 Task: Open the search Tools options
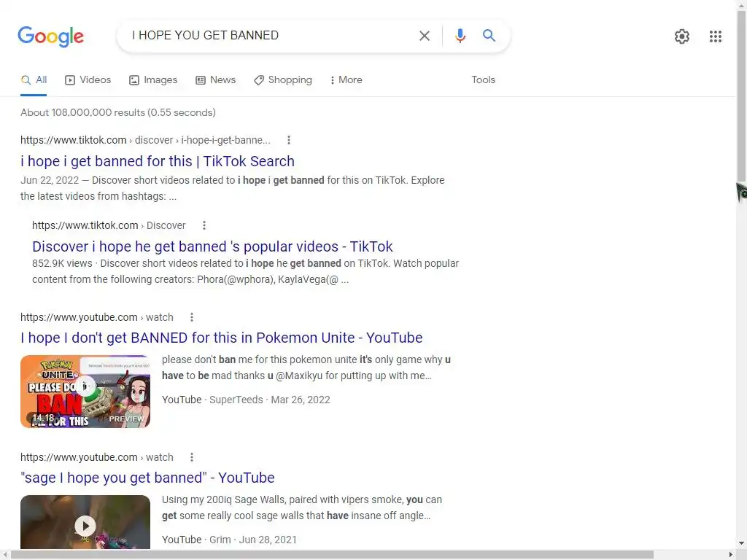tap(483, 80)
